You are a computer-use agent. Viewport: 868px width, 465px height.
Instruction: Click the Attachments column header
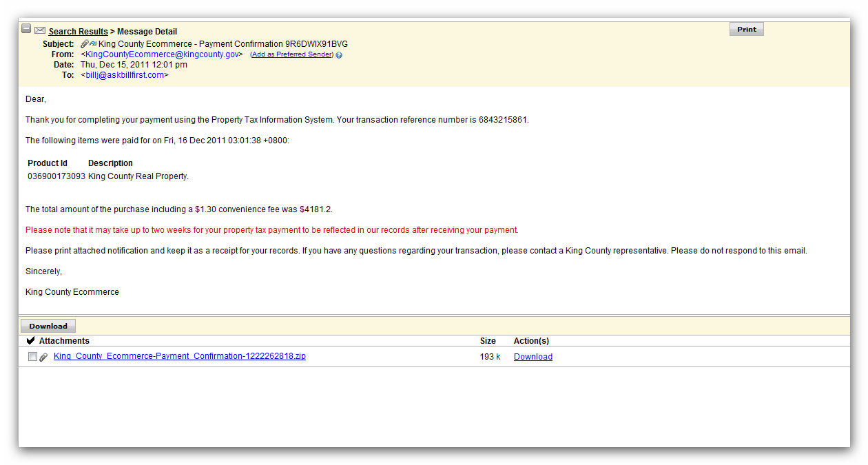64,341
